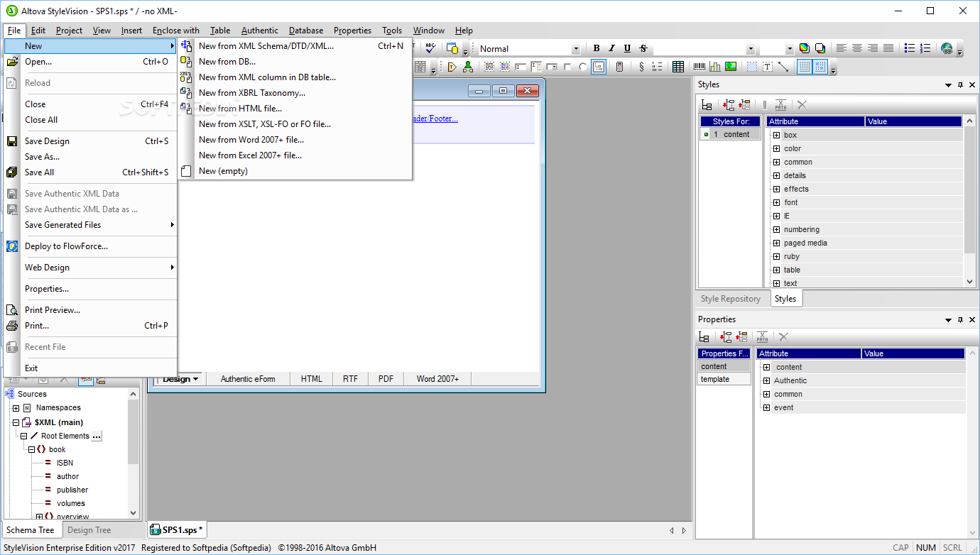Insert barcode icon in toolbar
Viewport: 980px width, 555px height.
[699, 67]
